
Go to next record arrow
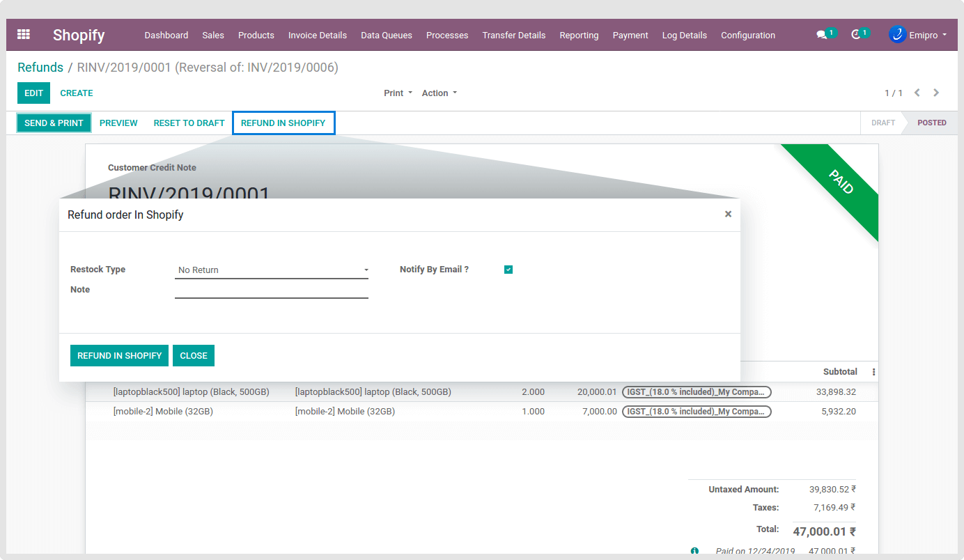point(936,93)
